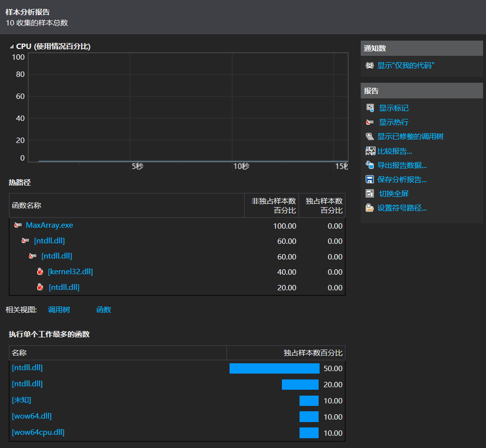Open the 显示标记 link
Image resolution: width=486 pixels, height=448 pixels.
coord(393,108)
